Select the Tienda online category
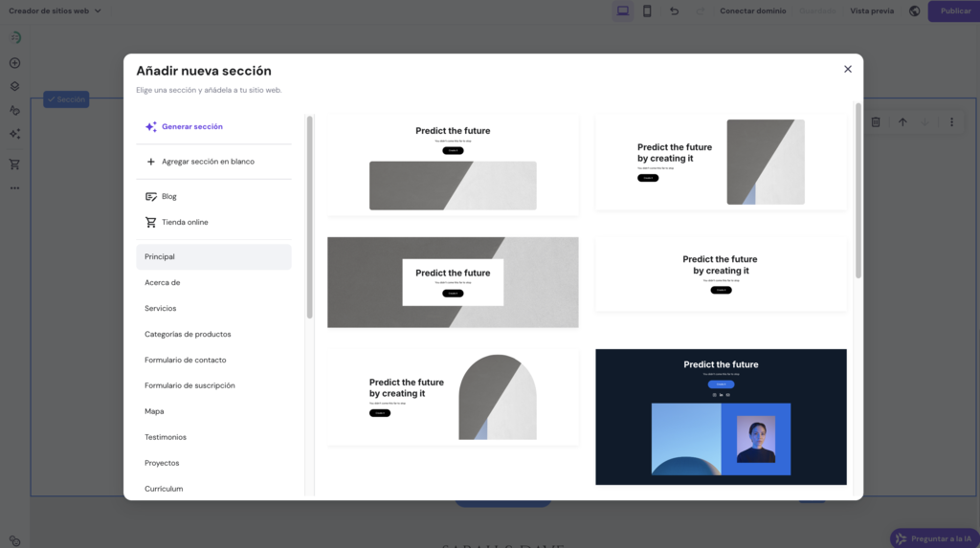Image resolution: width=980 pixels, height=548 pixels. point(213,223)
